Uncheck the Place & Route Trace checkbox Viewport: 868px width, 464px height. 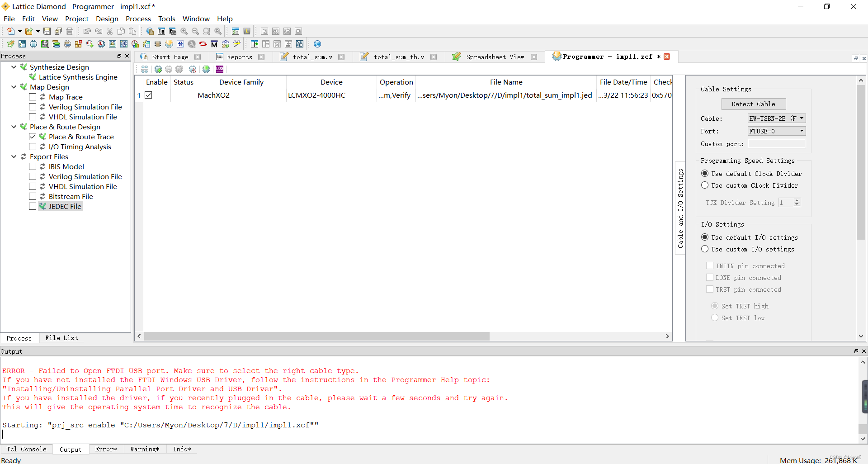33,137
